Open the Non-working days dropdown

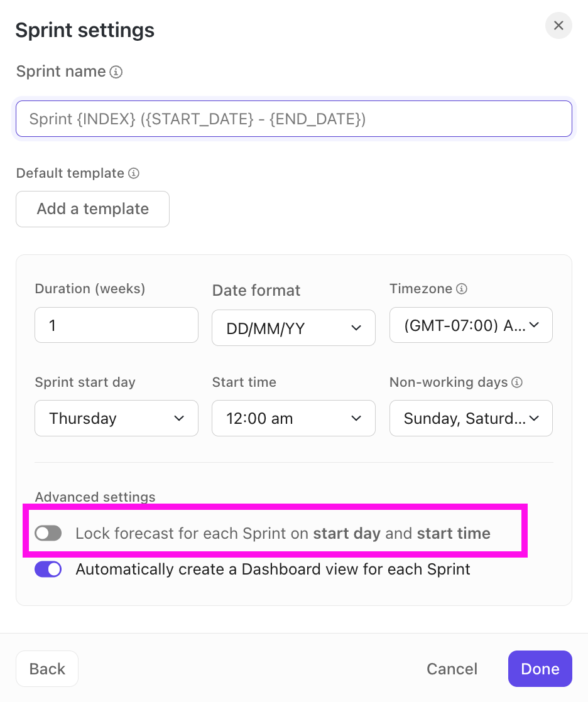471,418
